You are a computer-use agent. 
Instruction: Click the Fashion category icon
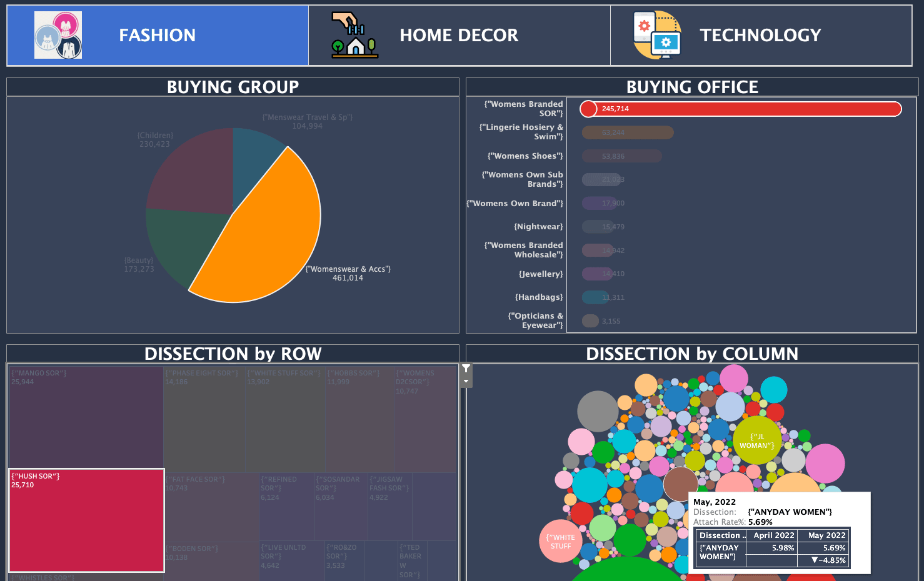coord(58,35)
